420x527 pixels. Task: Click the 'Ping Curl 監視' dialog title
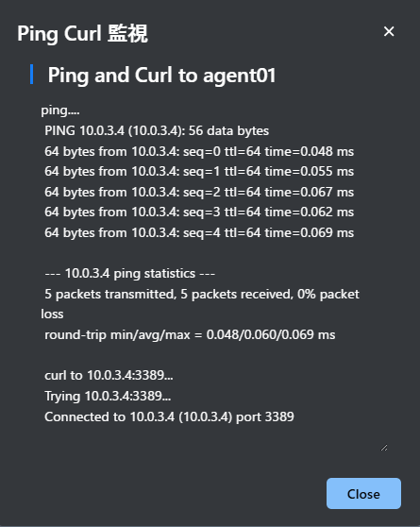click(x=82, y=34)
